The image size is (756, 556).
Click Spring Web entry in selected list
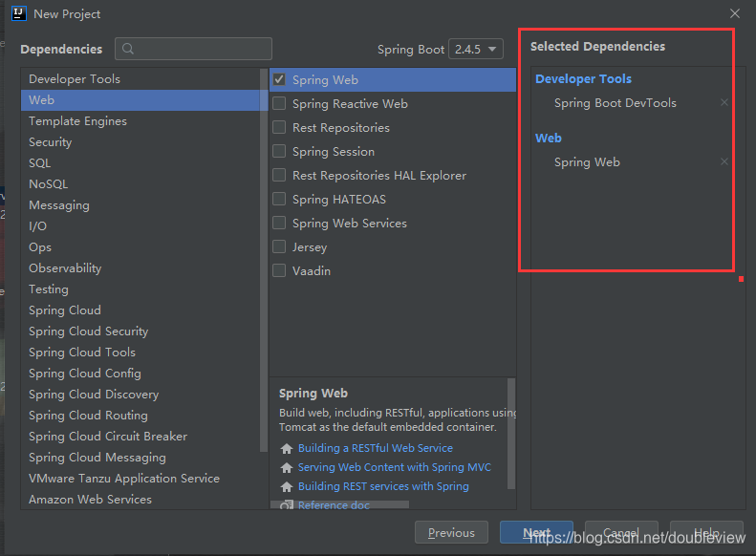(x=587, y=161)
